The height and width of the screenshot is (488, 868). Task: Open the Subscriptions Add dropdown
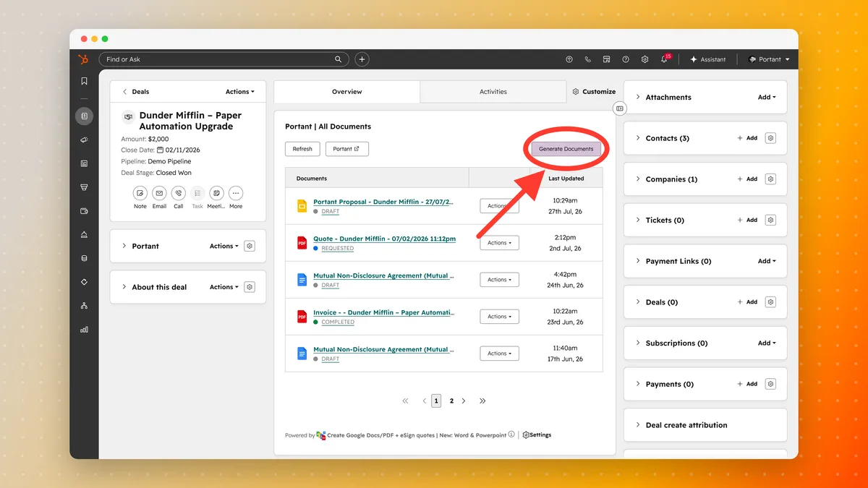pos(767,343)
